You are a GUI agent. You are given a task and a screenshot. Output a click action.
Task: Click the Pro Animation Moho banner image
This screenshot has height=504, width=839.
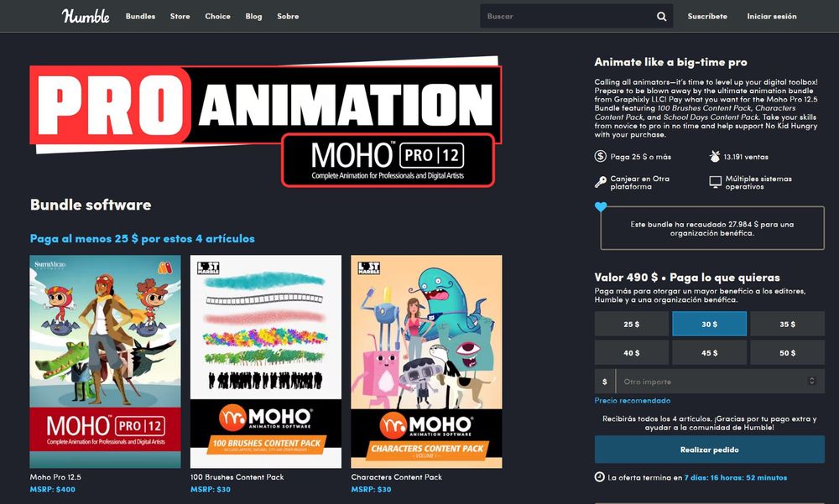[x=266, y=121]
